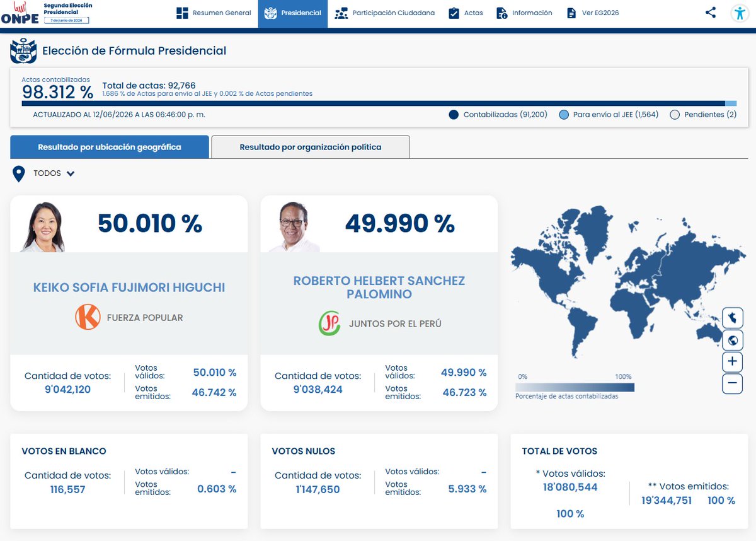
Task: Click the 116,557 blank votes count
Action: click(x=67, y=489)
